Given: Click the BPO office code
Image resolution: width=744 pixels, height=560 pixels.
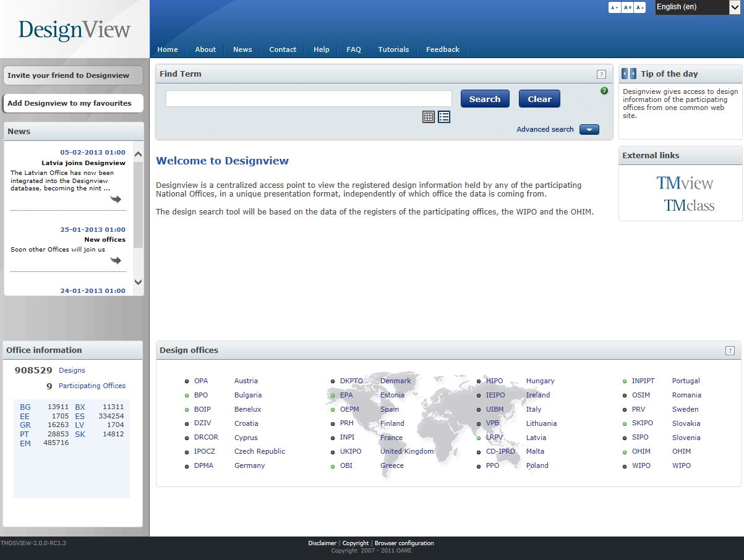Looking at the screenshot, I should tap(201, 395).
